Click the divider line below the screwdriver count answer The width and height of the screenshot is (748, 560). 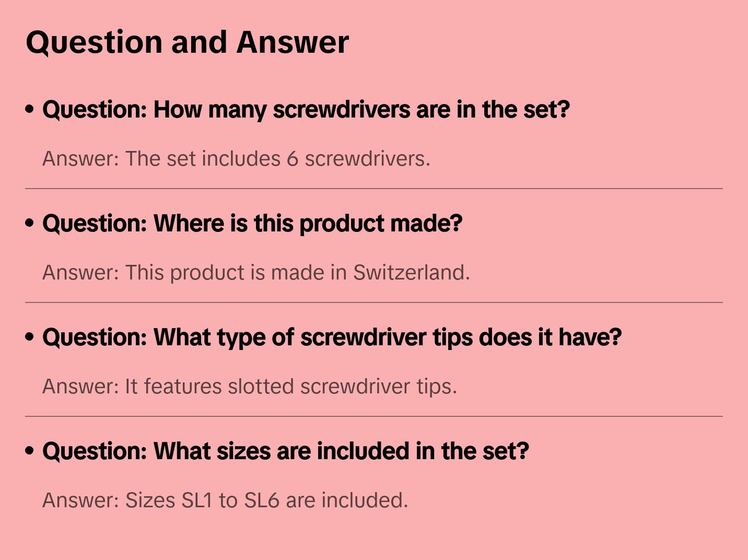pyautogui.click(x=374, y=189)
